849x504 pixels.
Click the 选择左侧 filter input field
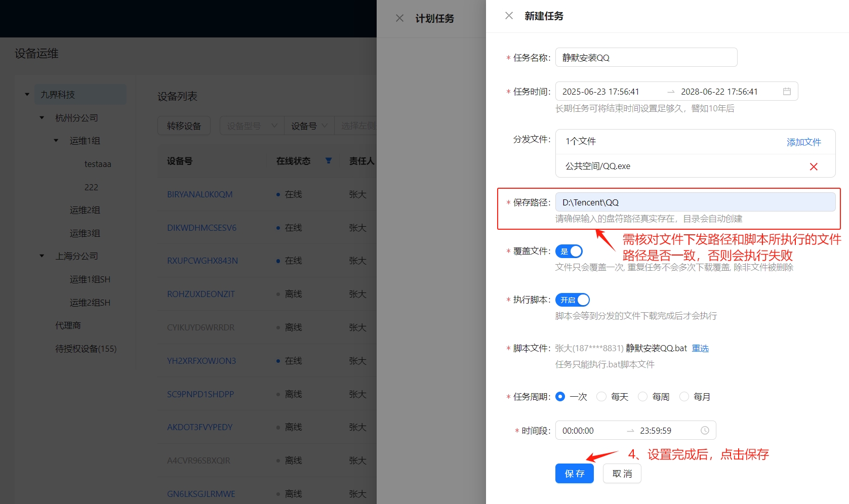point(356,126)
